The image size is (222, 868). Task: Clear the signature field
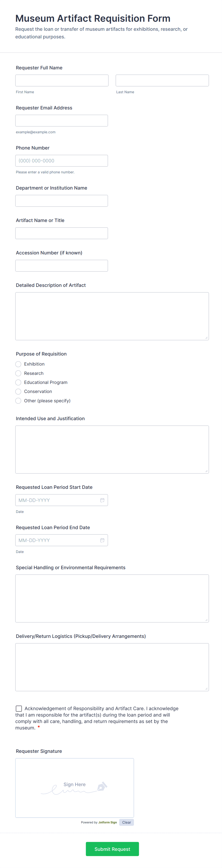[x=127, y=822]
